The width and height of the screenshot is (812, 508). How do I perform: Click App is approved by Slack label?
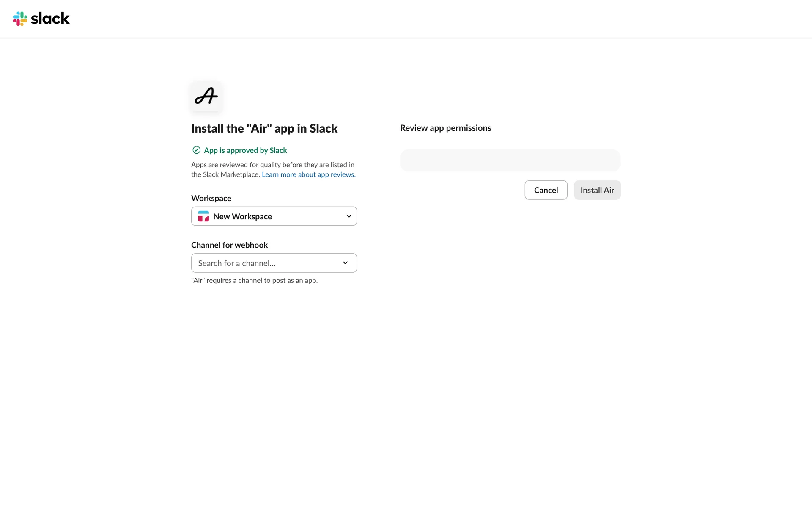[245, 150]
